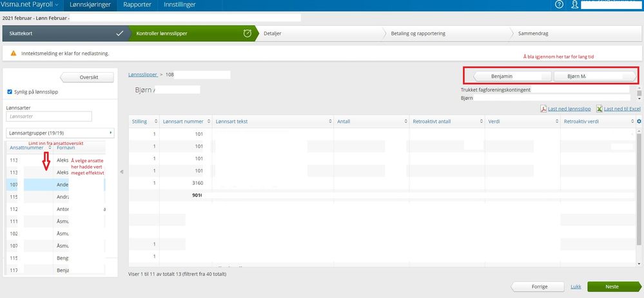The height and width of the screenshot is (298, 644).
Task: Toggle Synlig på lønnsslipp checkbox
Action: coord(10,92)
